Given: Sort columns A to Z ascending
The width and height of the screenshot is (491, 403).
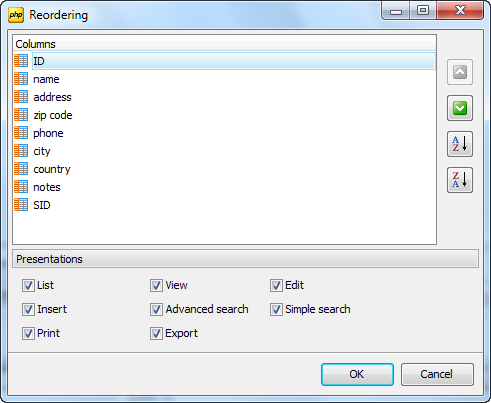Looking at the screenshot, I should [460, 144].
